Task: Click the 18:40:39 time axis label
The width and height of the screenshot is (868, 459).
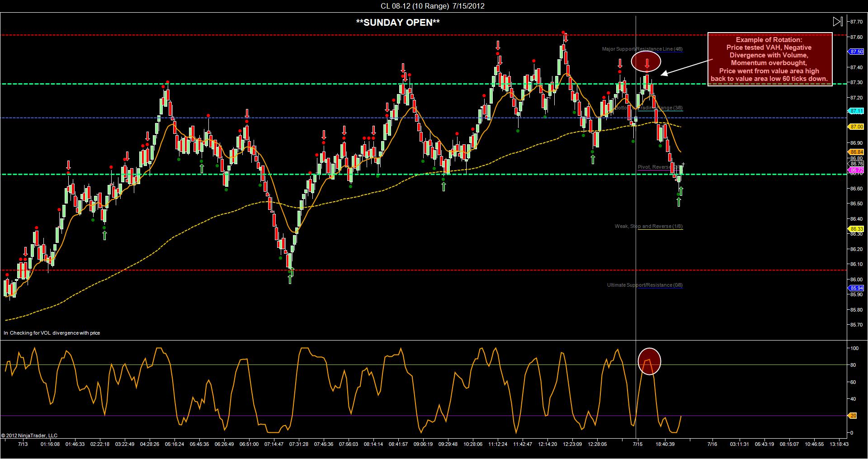Action: (665, 444)
